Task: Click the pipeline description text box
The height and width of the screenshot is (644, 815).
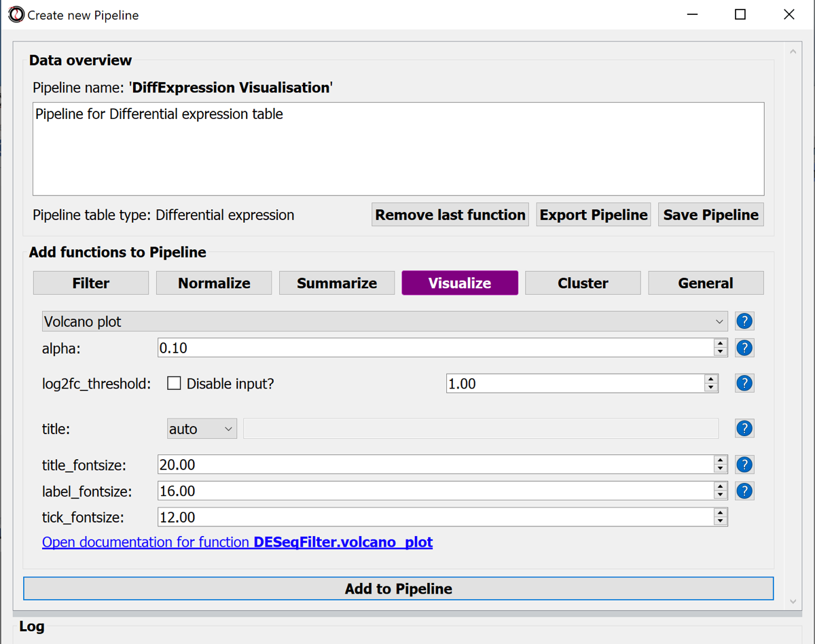Action: pos(398,149)
